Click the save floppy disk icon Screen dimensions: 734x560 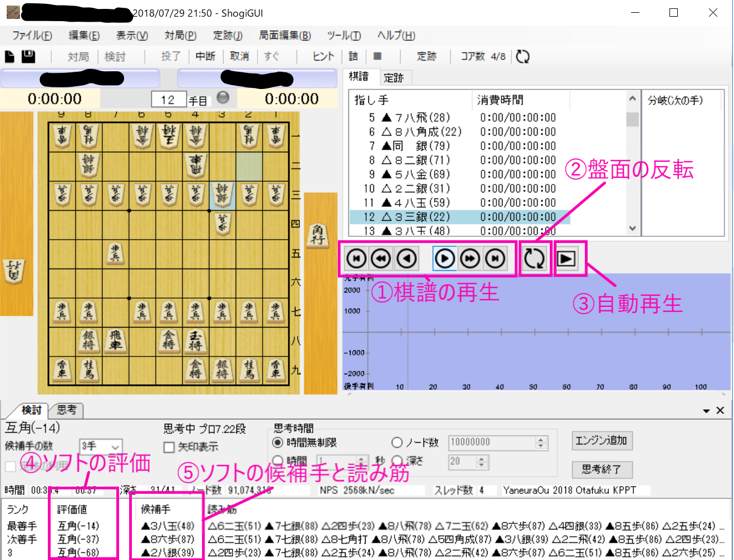(28, 56)
